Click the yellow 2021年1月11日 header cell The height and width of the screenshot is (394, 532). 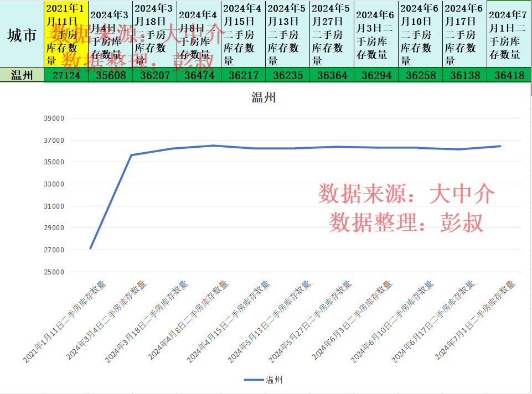pyautogui.click(x=66, y=34)
